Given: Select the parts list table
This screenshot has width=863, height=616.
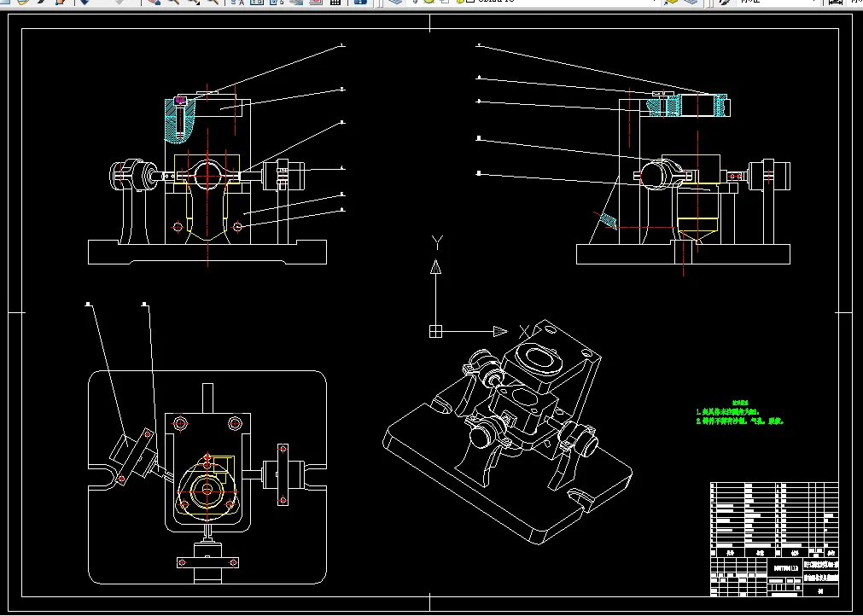Looking at the screenshot, I should 774,520.
